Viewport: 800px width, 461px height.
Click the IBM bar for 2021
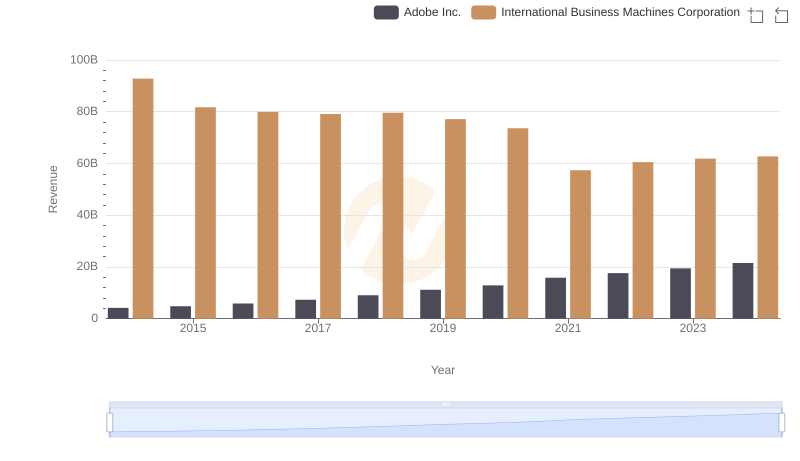580,244
